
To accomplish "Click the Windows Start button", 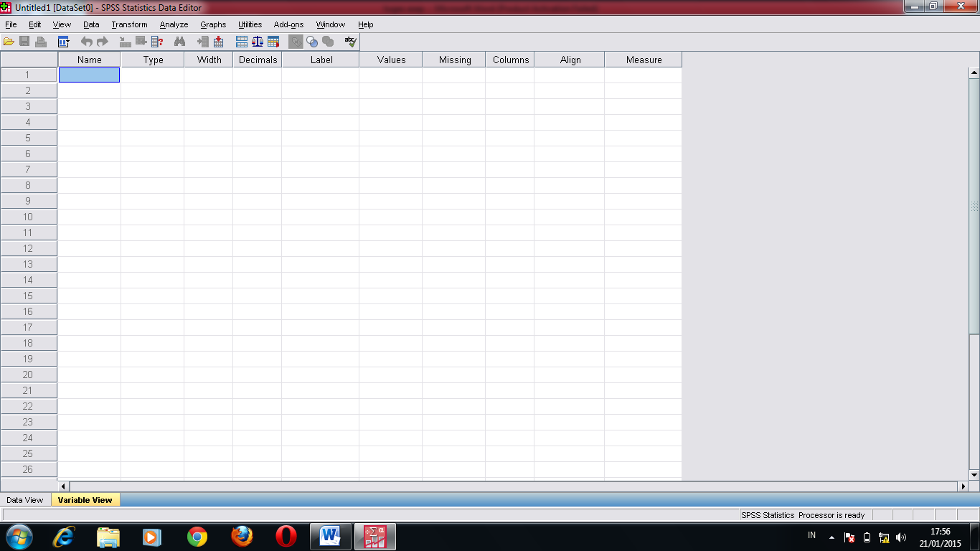I will pos(19,536).
